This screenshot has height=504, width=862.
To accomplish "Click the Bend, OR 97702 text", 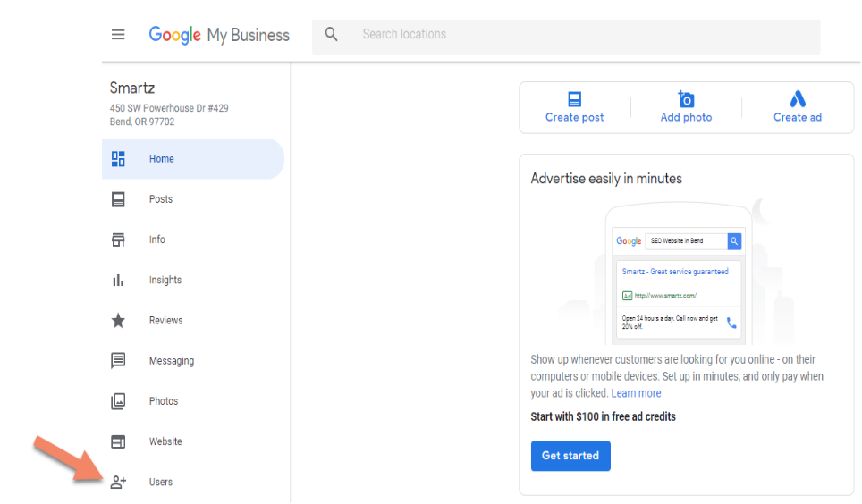I will click(x=142, y=122).
